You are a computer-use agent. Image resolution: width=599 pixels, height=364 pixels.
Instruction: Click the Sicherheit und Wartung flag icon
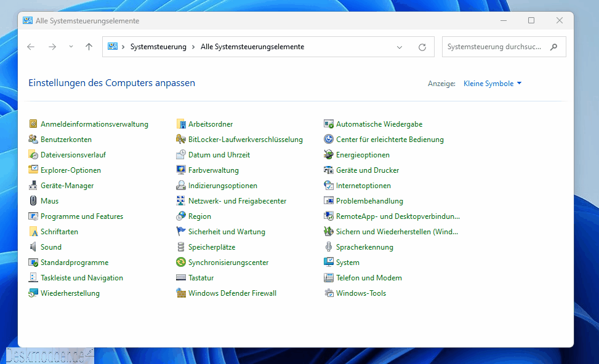181,232
